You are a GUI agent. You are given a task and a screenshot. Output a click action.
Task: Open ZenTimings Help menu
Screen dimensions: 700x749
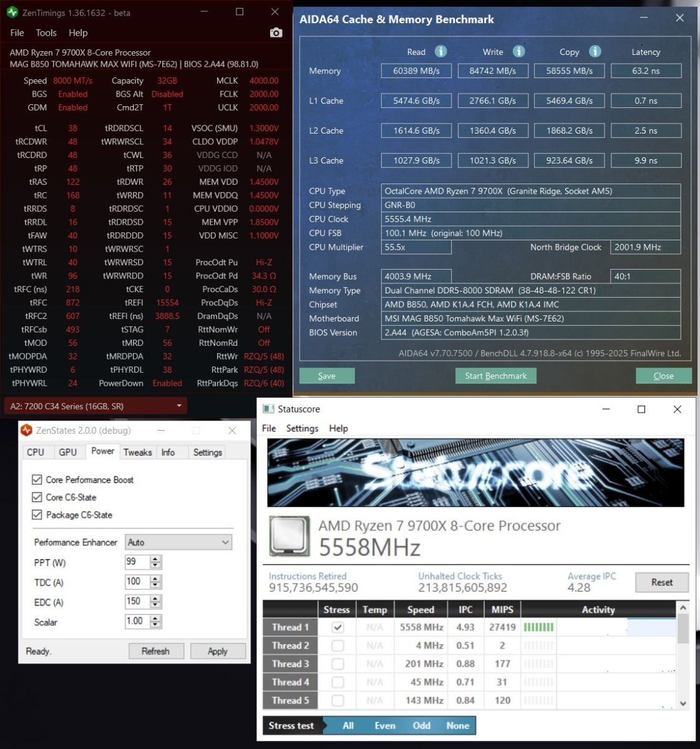pos(78,32)
